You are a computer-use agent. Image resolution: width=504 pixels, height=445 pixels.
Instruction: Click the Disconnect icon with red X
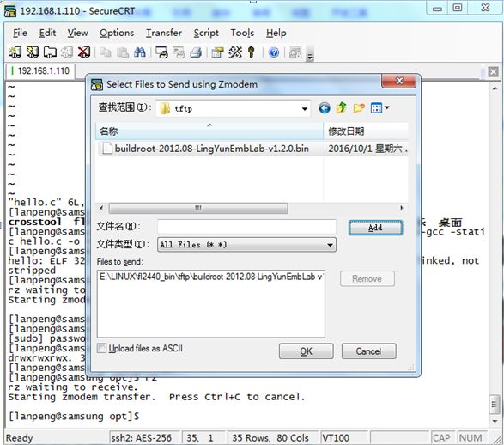pyautogui.click(x=84, y=52)
